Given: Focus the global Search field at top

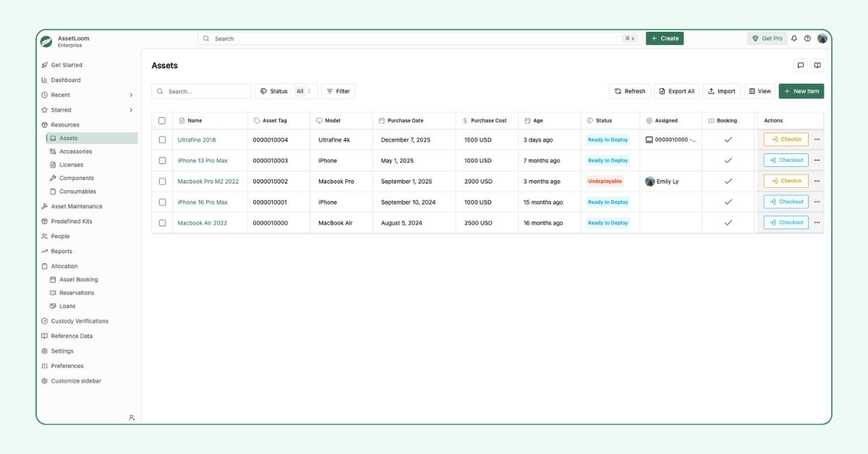Looking at the screenshot, I should tap(419, 38).
